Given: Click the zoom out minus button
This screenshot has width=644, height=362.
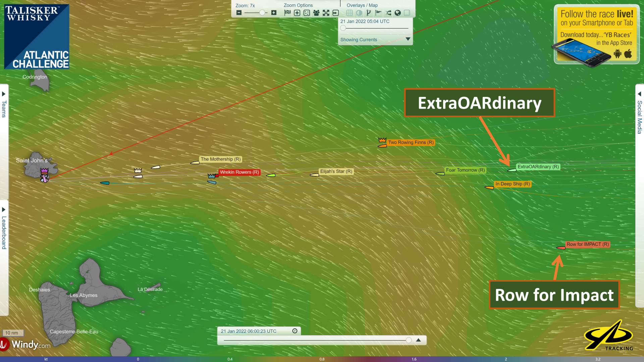Looking at the screenshot, I should click(239, 13).
